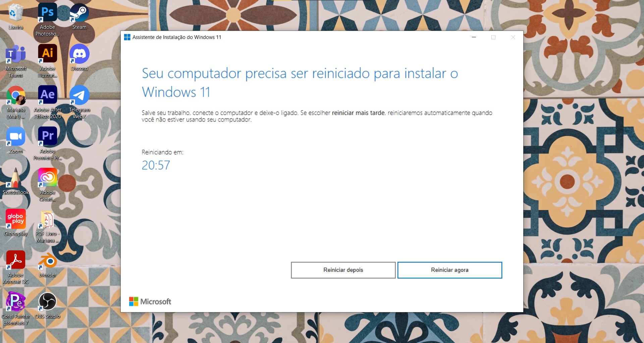Select the Adobe Creative Cloud shortcut
This screenshot has width=644, height=343.
tap(47, 185)
